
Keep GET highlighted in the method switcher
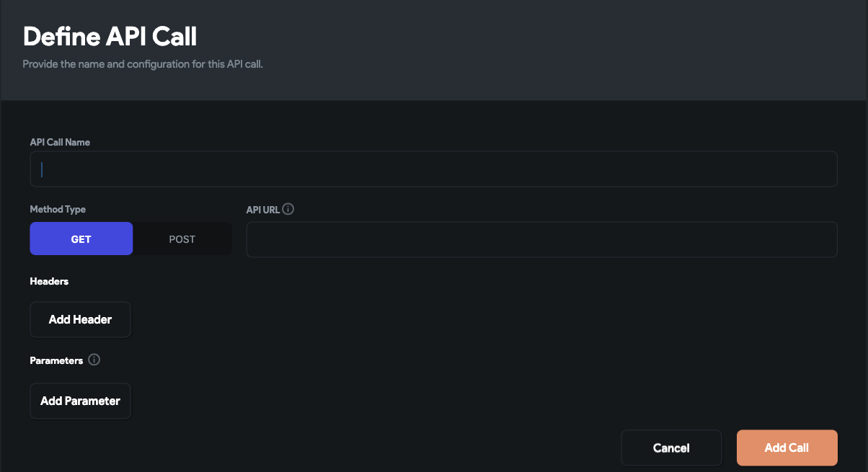pos(81,239)
